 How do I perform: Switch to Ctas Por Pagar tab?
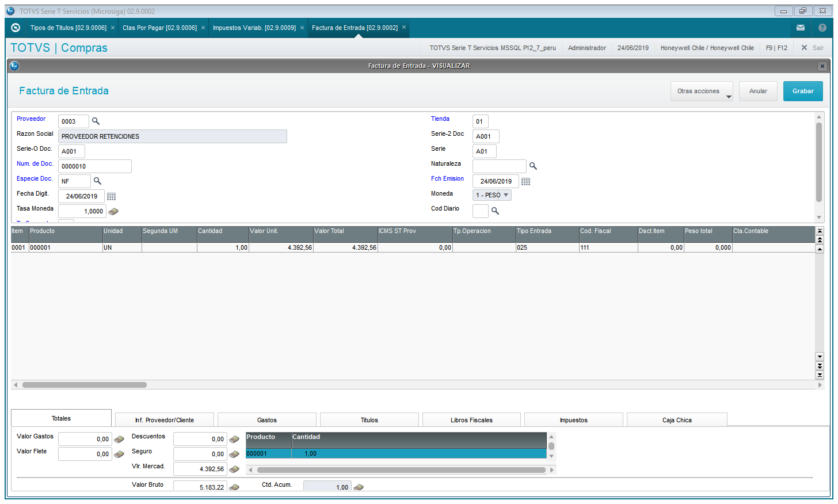pos(159,28)
